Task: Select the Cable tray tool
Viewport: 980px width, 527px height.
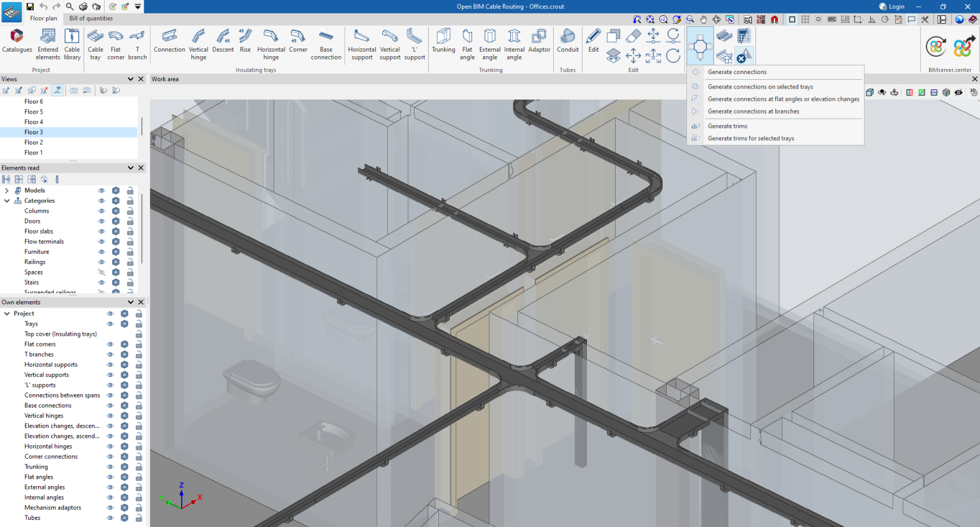Action: click(x=95, y=43)
